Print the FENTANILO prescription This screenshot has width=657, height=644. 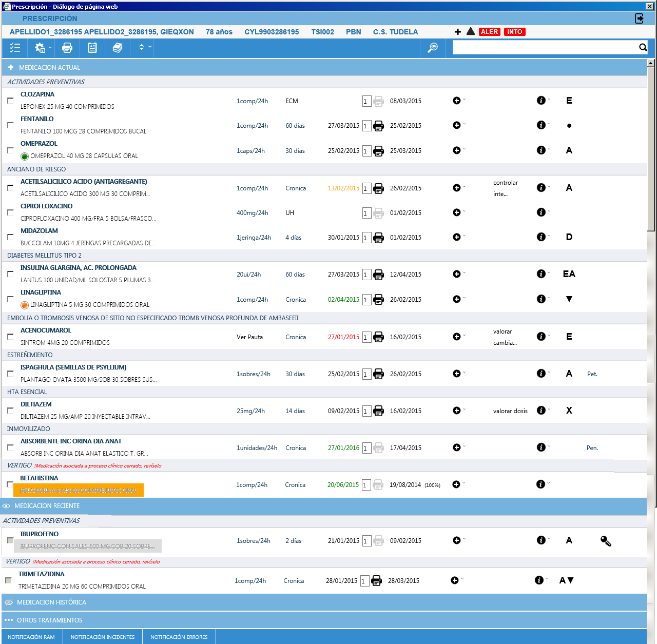tap(378, 126)
